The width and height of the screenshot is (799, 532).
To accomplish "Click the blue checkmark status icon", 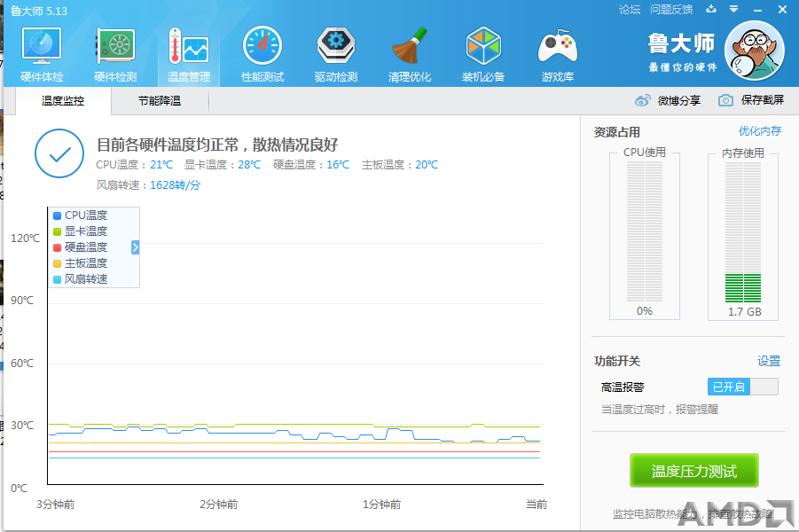I will tap(59, 153).
